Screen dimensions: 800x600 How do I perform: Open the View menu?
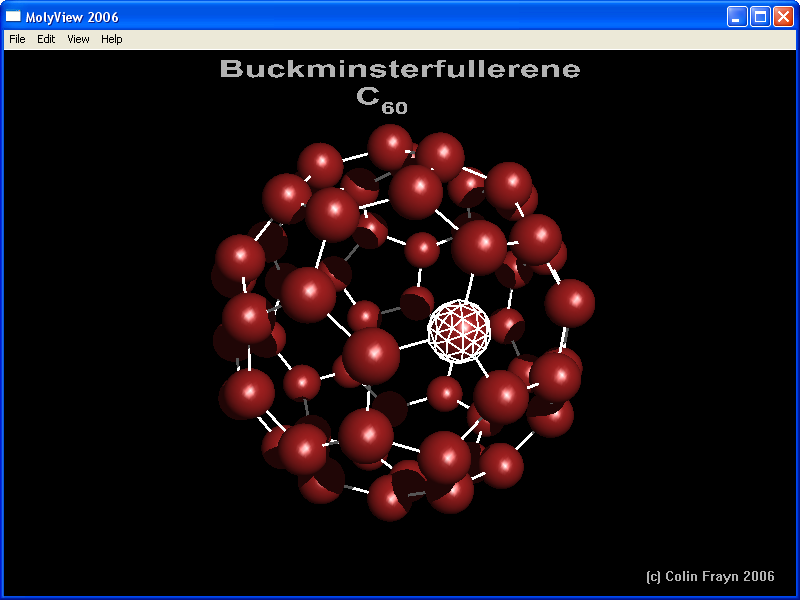pos(78,39)
